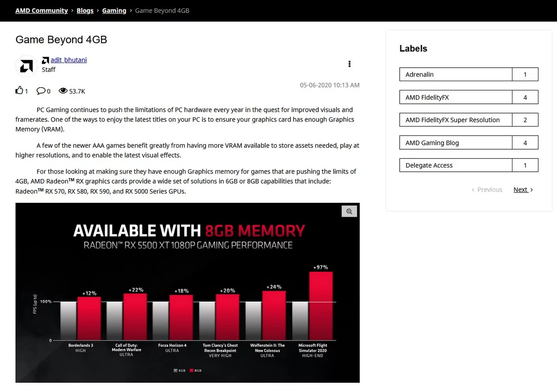Open the post options three-dot menu
557x392 pixels.
(x=350, y=64)
